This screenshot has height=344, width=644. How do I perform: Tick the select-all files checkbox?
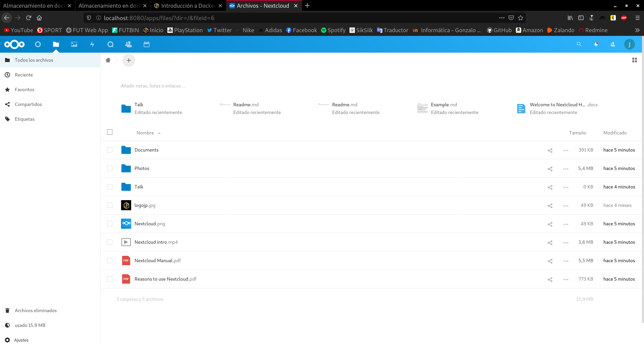pos(110,132)
